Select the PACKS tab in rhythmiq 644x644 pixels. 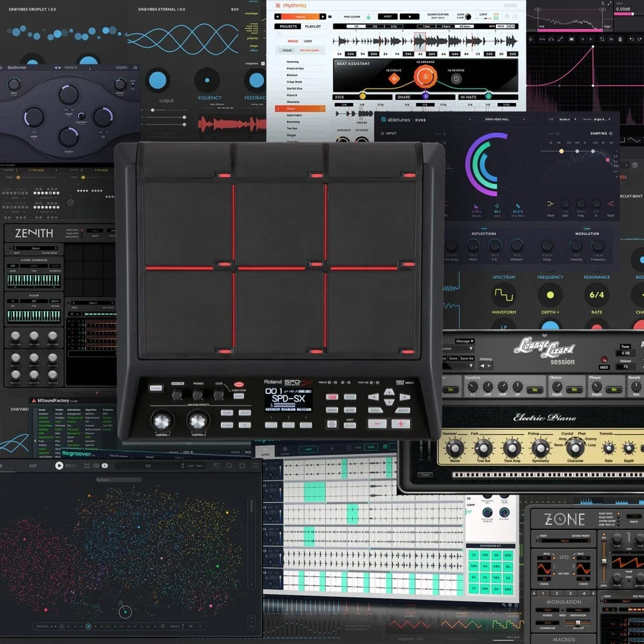pos(293,41)
